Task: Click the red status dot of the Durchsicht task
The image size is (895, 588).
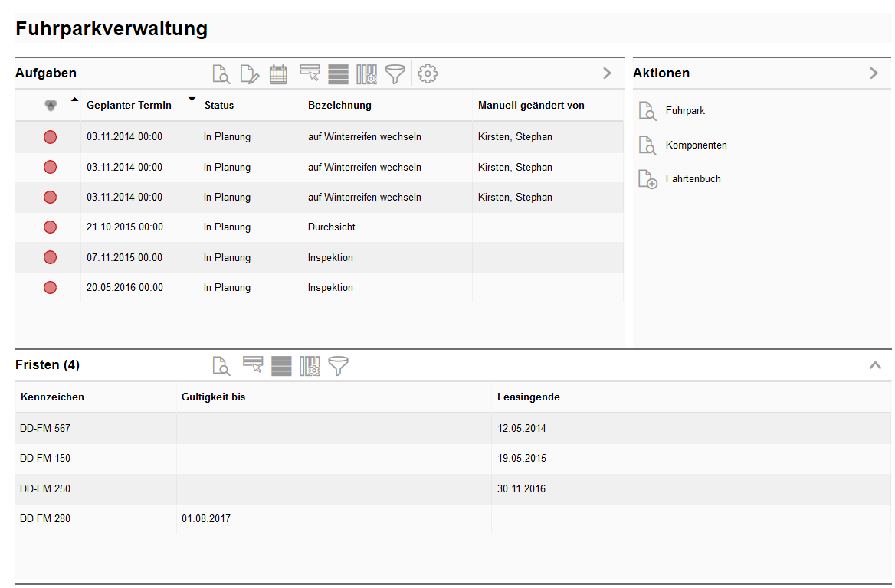Action: (x=50, y=227)
